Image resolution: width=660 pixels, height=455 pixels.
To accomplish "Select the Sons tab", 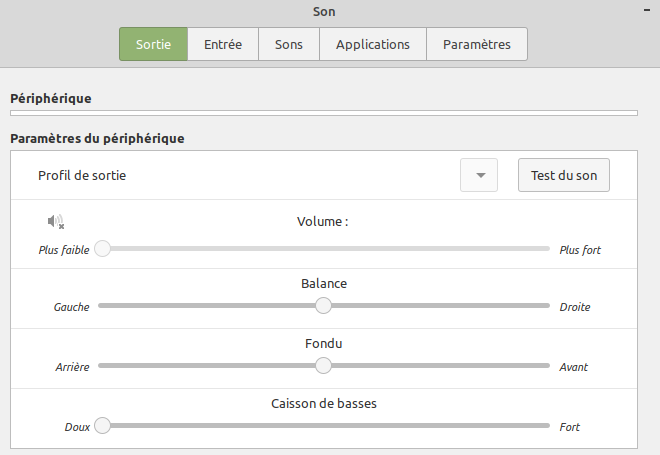I will [x=289, y=44].
